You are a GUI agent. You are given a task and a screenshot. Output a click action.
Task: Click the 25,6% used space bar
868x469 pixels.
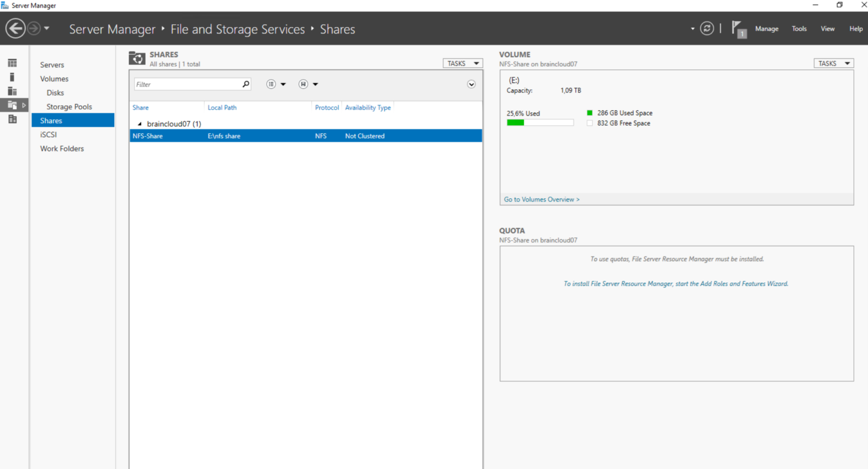pos(540,123)
